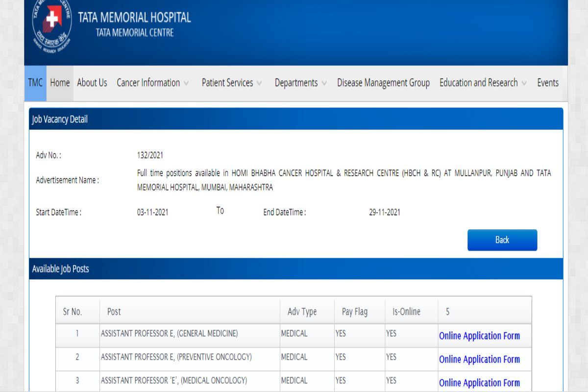Viewport: 588px width, 392px height.
Task: Click the Job Vacancy Detail panel header
Action: (296, 119)
